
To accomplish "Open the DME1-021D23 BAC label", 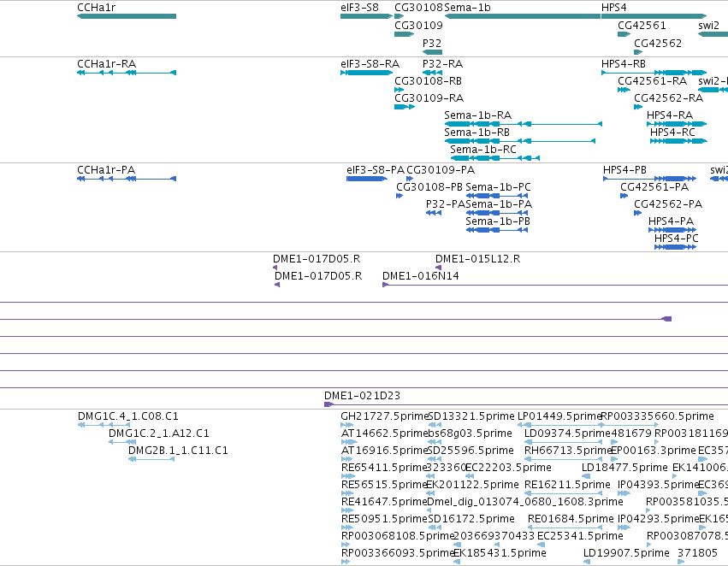I will pyautogui.click(x=362, y=396).
